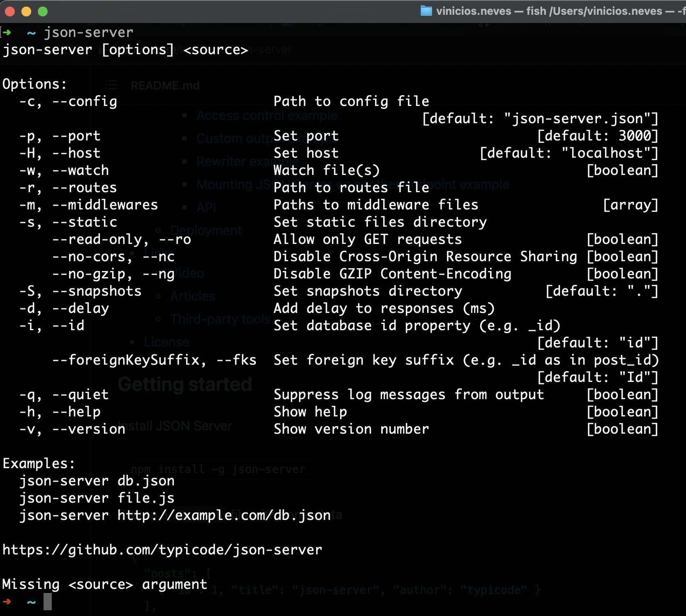Click the Examples: heading
Screen dimensions: 686x616
pos(39,464)
